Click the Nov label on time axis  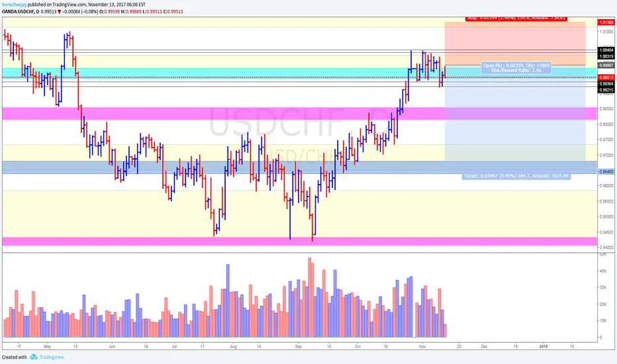point(422,347)
